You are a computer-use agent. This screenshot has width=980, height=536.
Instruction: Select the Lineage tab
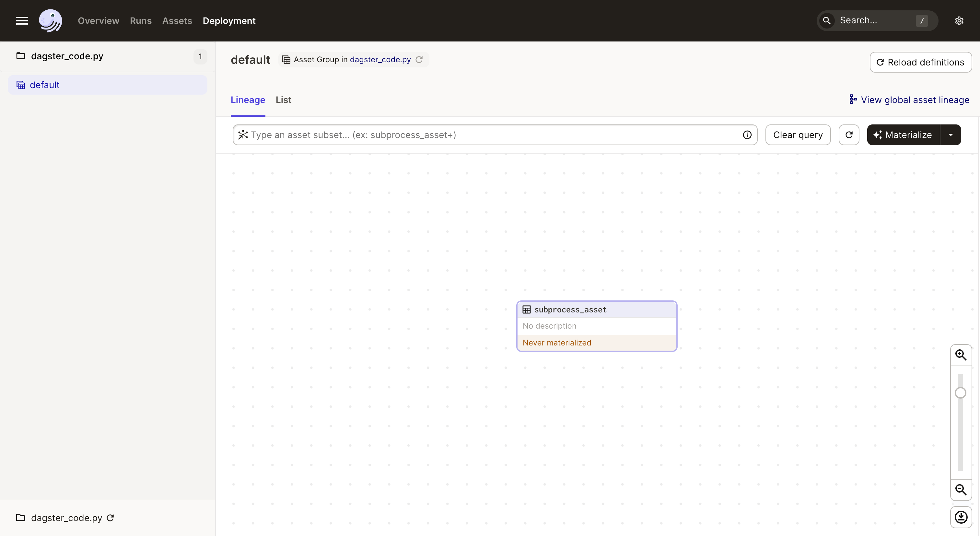click(x=248, y=100)
